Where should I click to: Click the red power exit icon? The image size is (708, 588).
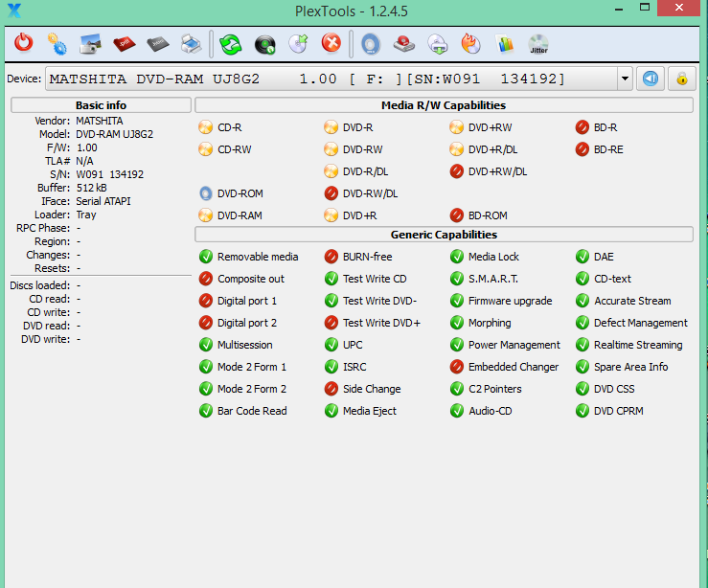[24, 43]
